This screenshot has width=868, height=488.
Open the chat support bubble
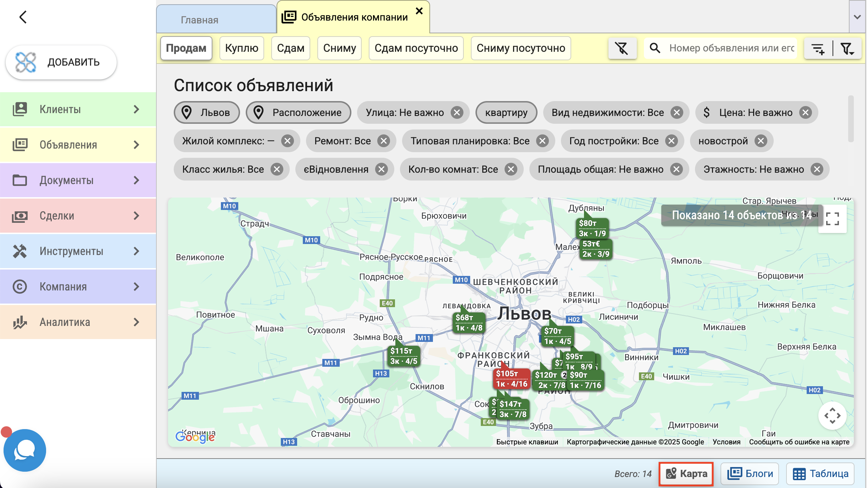click(25, 450)
